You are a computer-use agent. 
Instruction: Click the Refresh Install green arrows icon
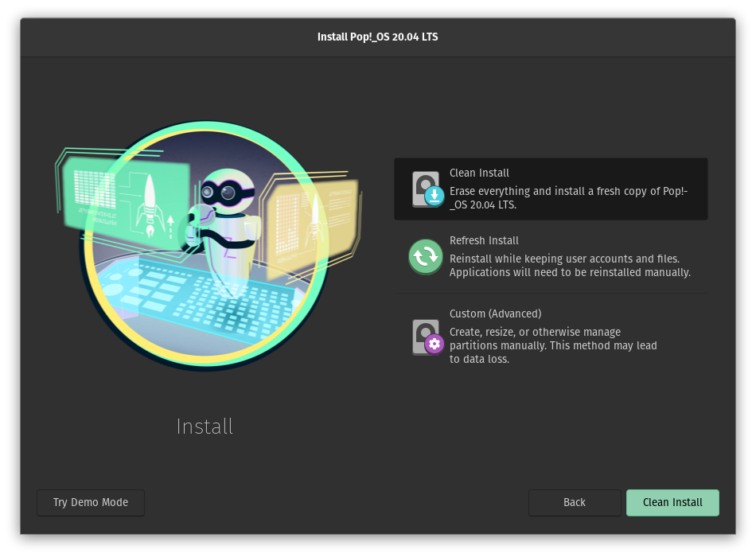(425, 256)
